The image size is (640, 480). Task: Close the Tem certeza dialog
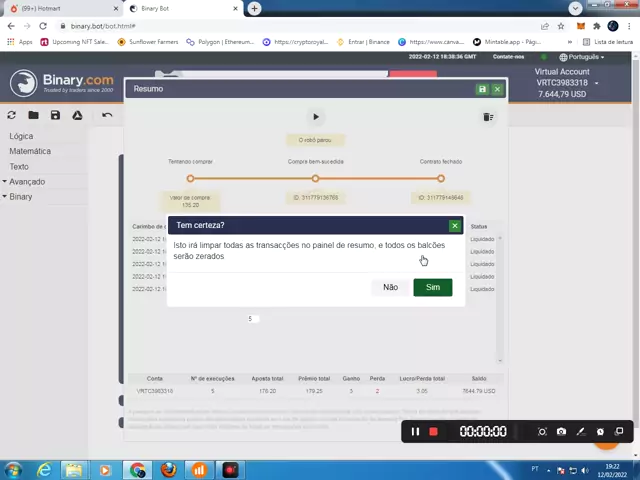pos(455,226)
